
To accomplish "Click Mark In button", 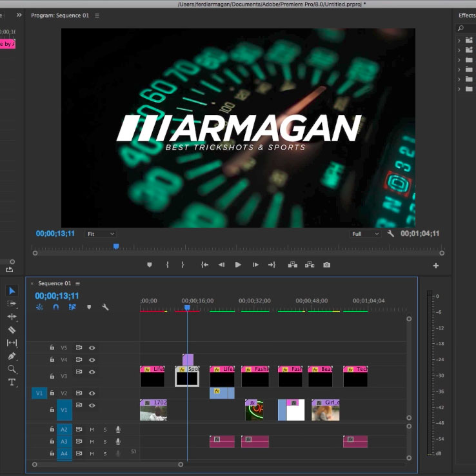I will [x=167, y=264].
